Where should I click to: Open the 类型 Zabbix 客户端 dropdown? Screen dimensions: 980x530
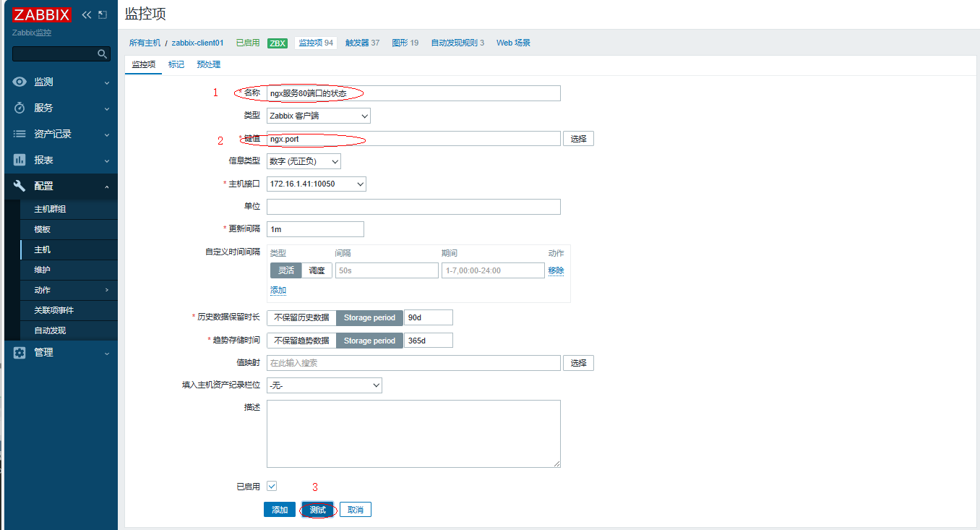[x=318, y=116]
